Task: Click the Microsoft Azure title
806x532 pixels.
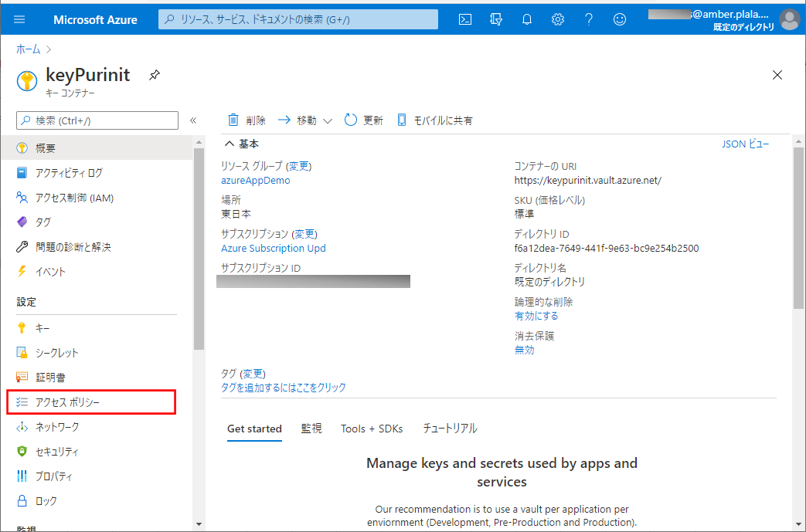Action: [95, 19]
